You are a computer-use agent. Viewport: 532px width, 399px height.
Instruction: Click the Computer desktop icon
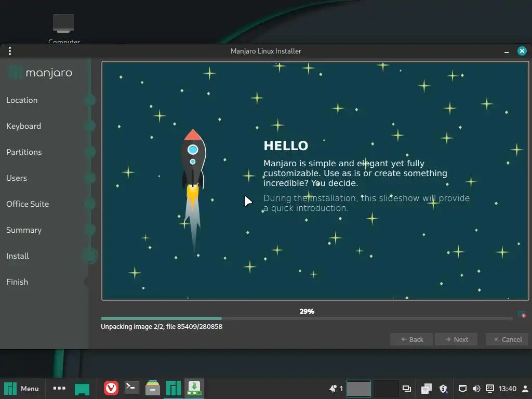(63, 29)
